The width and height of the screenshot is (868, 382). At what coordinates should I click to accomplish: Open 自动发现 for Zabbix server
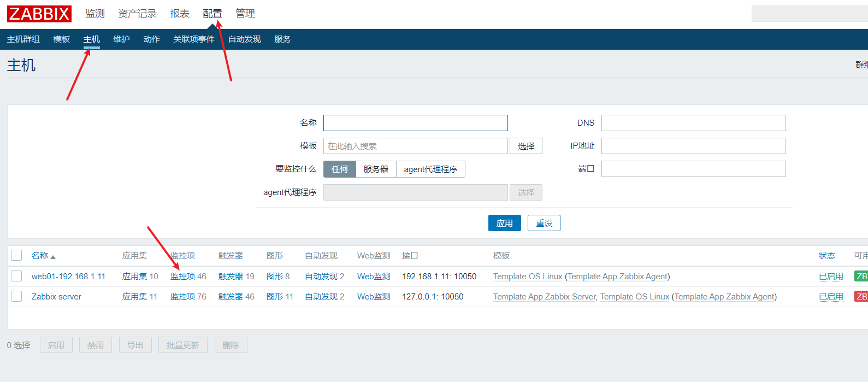click(321, 297)
